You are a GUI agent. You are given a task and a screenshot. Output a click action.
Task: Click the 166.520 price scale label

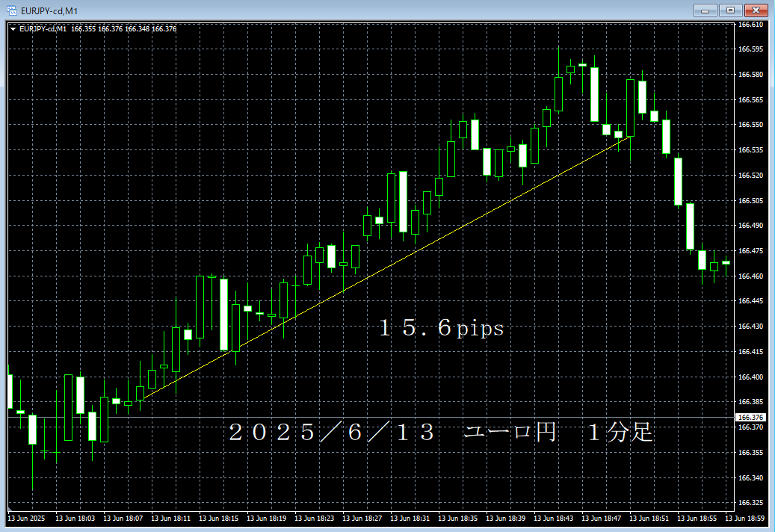tap(750, 176)
